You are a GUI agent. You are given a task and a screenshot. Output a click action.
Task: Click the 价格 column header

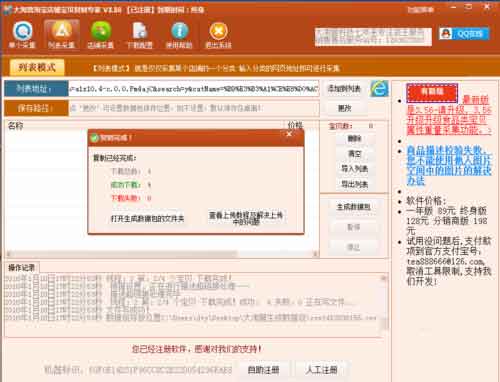tap(295, 125)
